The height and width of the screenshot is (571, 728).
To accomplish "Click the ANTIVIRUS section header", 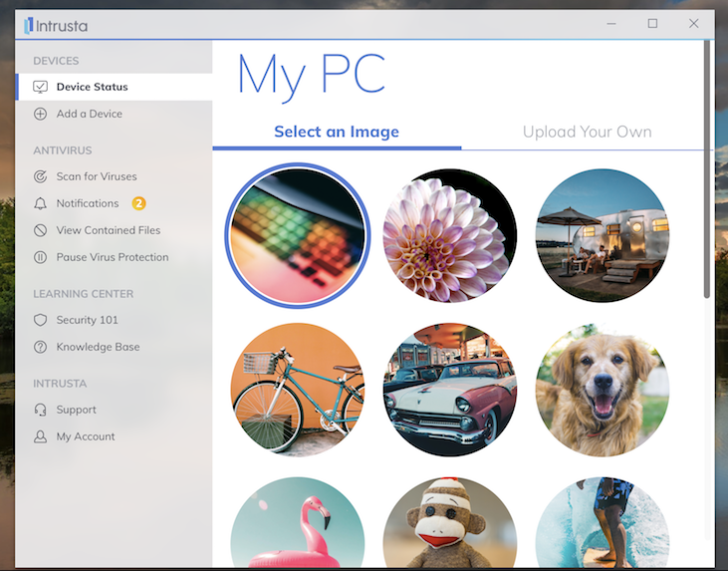I will click(63, 150).
